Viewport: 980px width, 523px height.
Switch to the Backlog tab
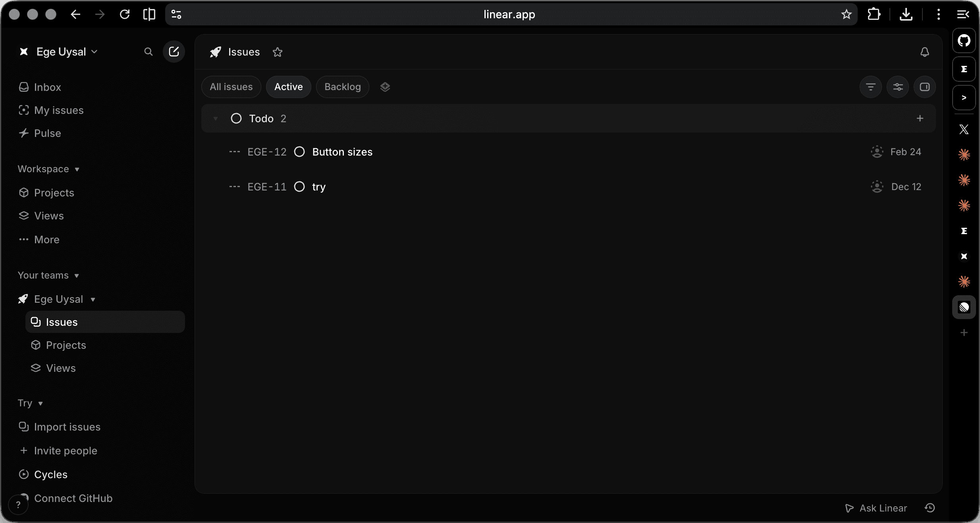click(342, 87)
